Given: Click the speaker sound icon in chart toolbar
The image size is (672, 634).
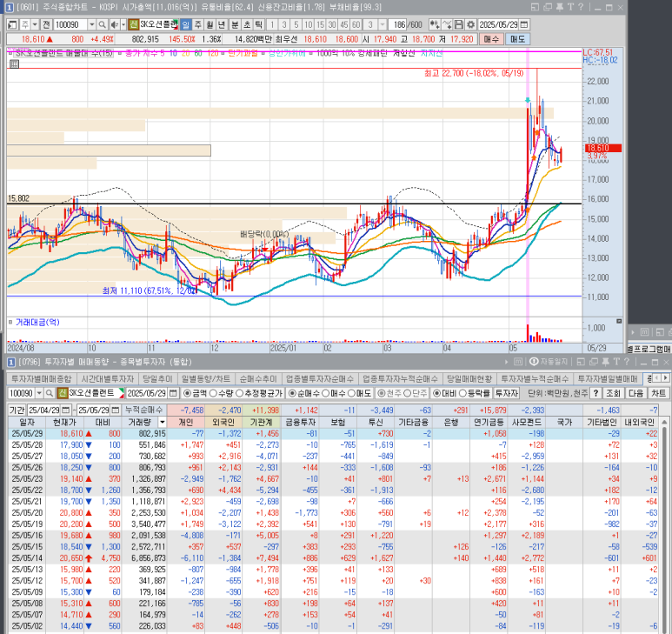Looking at the screenshot, I should (x=114, y=25).
